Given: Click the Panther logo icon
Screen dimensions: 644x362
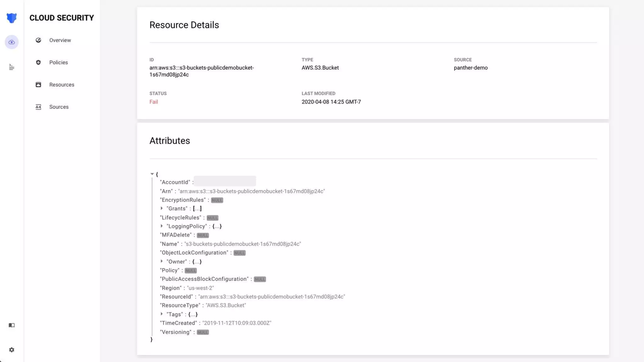Looking at the screenshot, I should click(x=12, y=18).
